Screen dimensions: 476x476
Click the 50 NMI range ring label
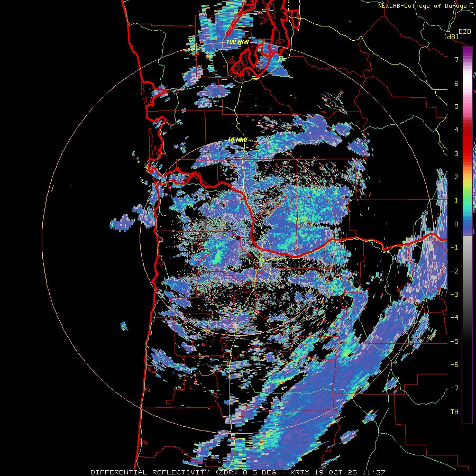click(237, 140)
